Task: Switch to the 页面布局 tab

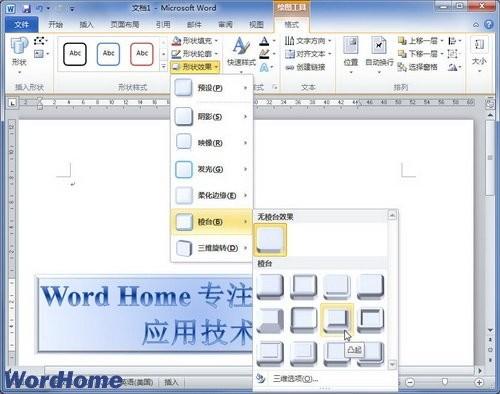Action: (125, 24)
